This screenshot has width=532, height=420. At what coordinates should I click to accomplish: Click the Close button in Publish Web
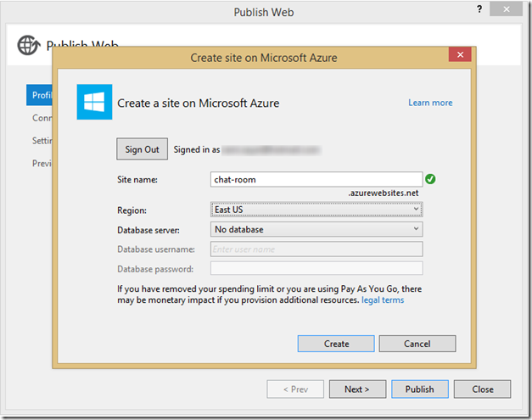click(482, 389)
